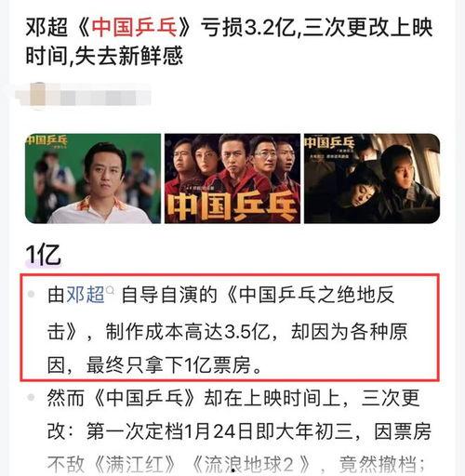The width and height of the screenshot is (465, 476).
Task: Click the 1亿 highlighted heading
Action: coord(43,256)
